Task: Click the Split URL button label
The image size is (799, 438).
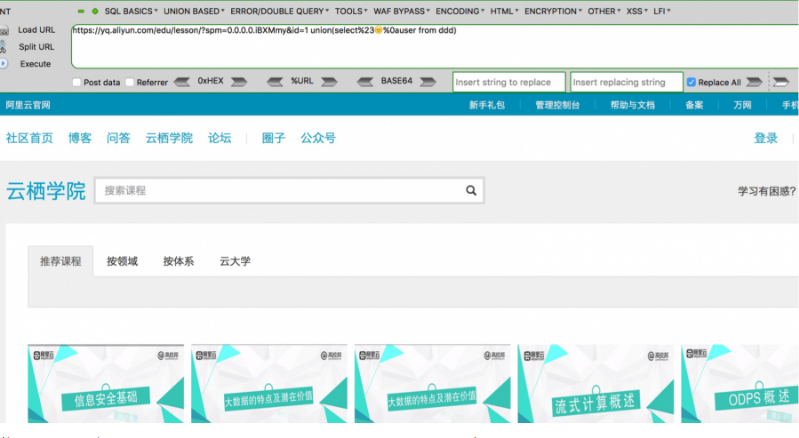Action: (36, 47)
